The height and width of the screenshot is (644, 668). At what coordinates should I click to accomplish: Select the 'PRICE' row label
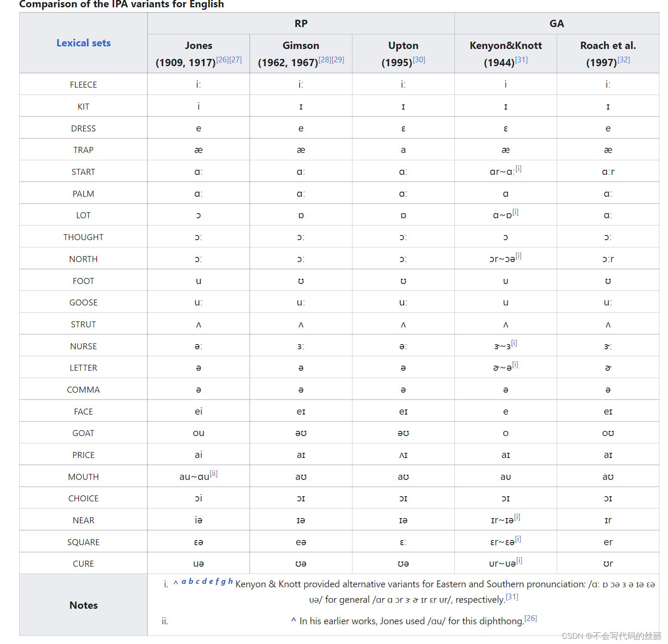click(x=83, y=455)
